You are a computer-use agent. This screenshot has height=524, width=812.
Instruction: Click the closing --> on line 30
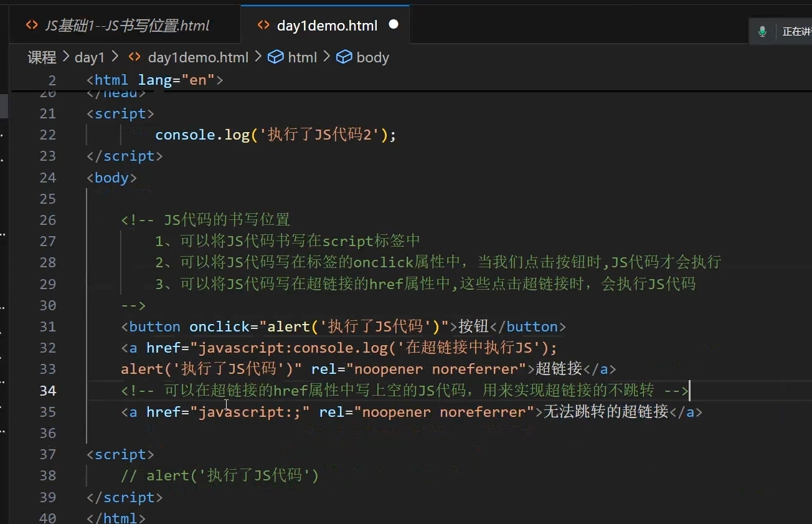pos(133,305)
